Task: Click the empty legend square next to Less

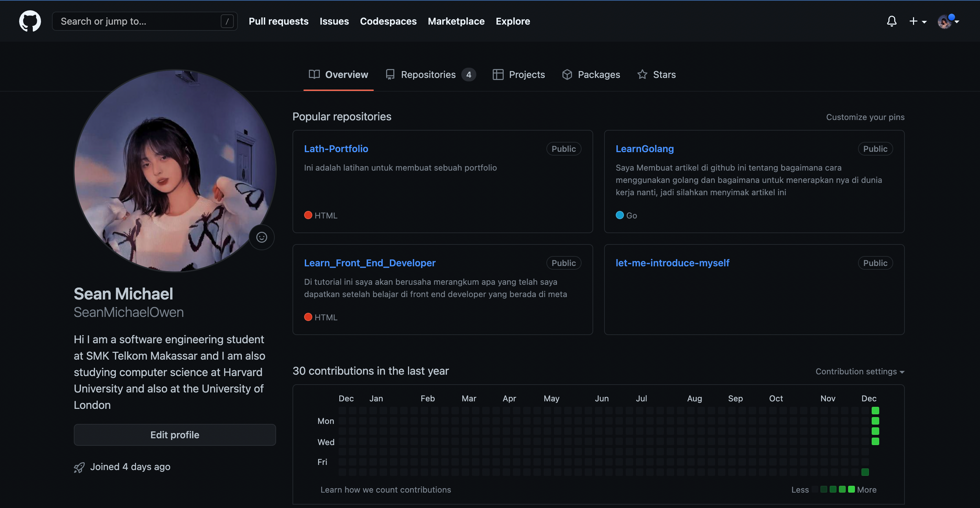Action: click(815, 489)
